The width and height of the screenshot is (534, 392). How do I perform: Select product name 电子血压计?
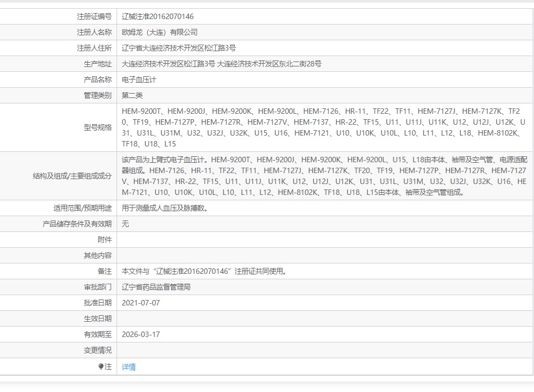139,79
